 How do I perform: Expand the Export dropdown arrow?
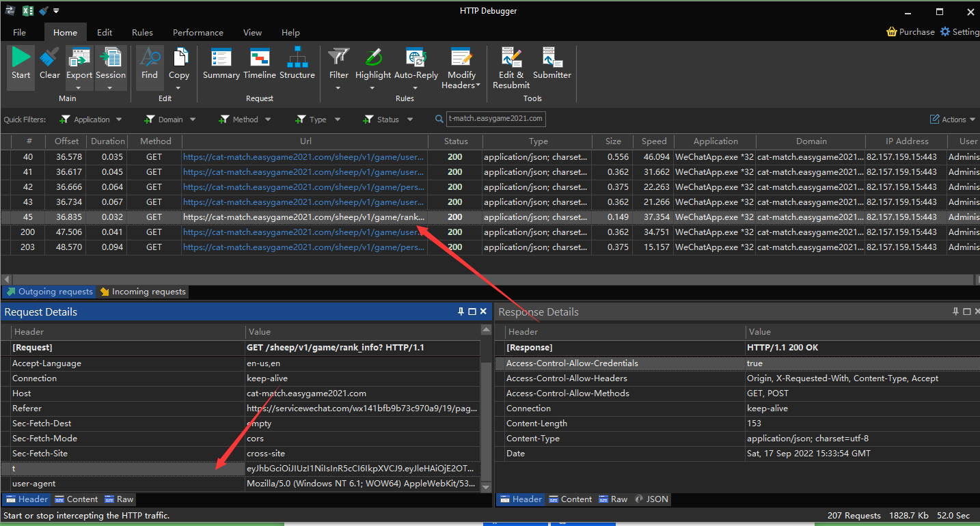(x=79, y=87)
